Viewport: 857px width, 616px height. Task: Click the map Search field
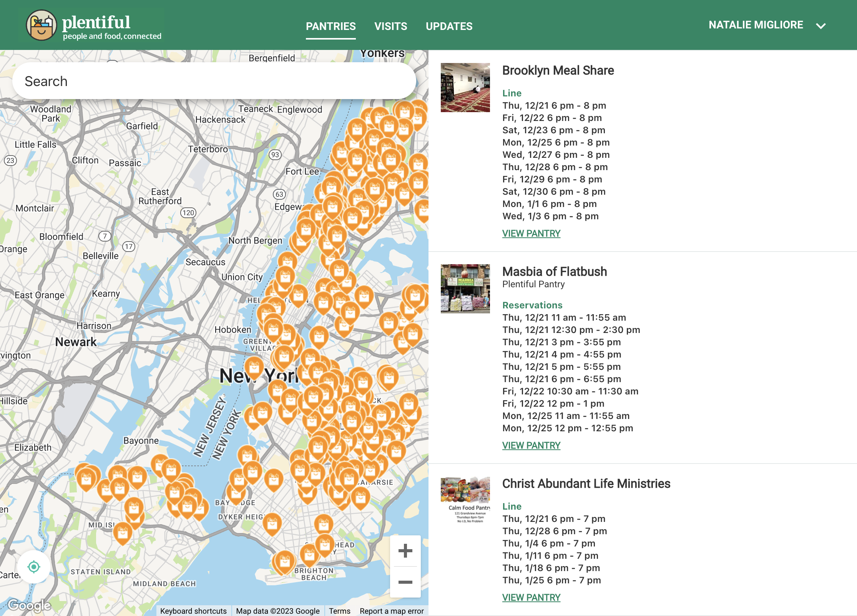[x=214, y=81]
